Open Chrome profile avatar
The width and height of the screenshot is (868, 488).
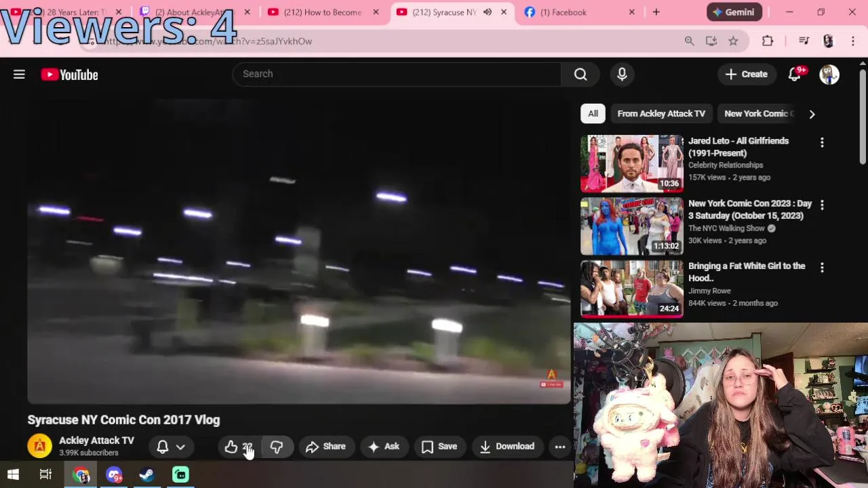[828, 41]
